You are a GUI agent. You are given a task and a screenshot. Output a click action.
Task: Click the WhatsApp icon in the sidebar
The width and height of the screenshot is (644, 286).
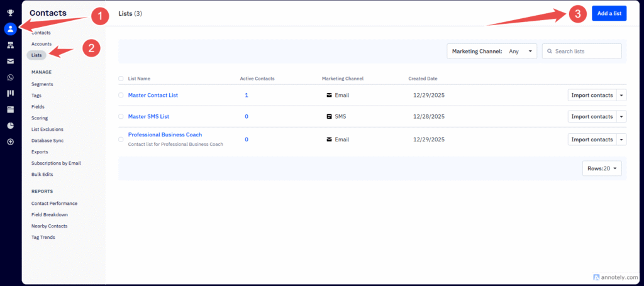(10, 77)
